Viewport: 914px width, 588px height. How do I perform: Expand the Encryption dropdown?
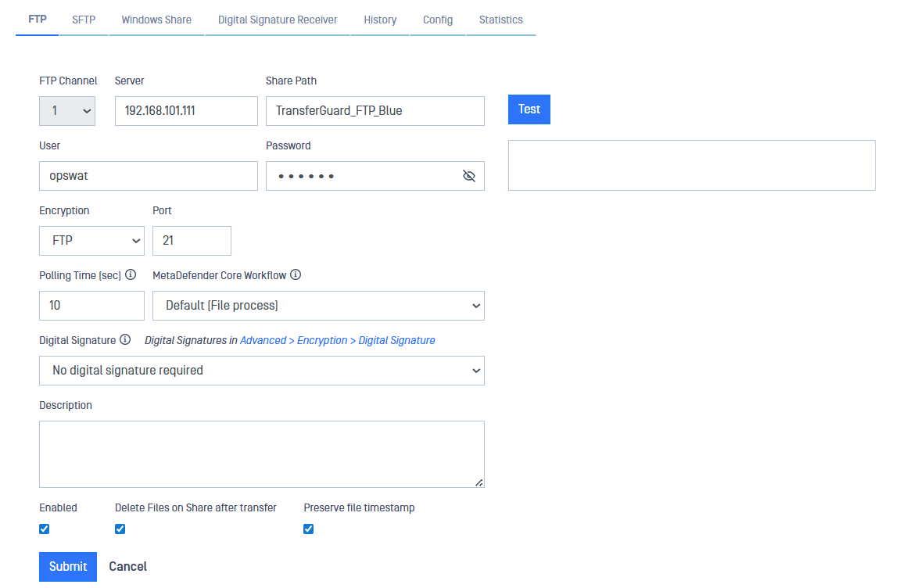[91, 241]
